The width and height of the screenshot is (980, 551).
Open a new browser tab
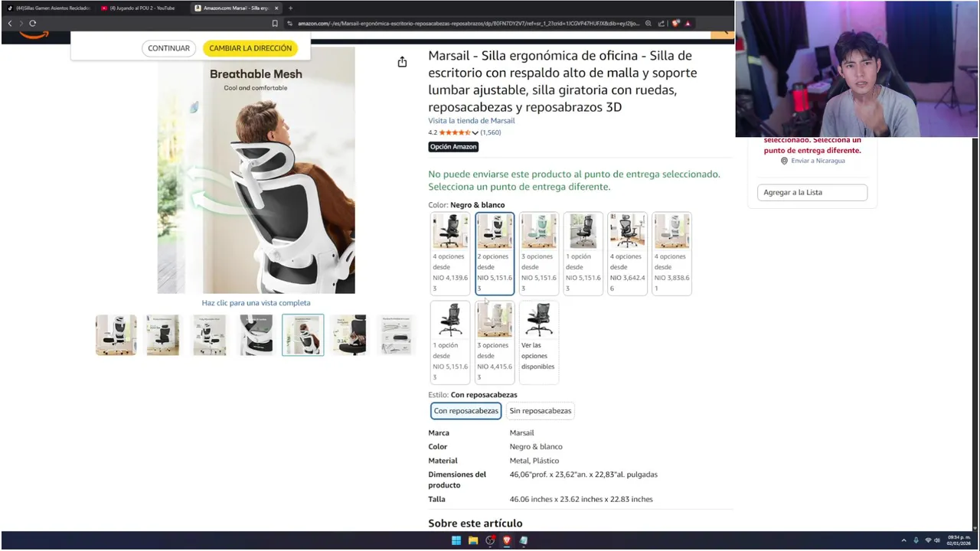(290, 8)
